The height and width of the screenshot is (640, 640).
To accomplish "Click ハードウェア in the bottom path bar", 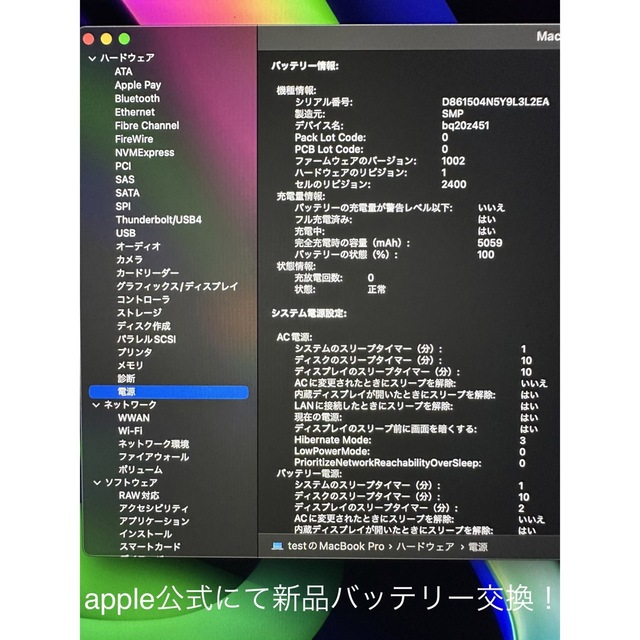I will [425, 547].
